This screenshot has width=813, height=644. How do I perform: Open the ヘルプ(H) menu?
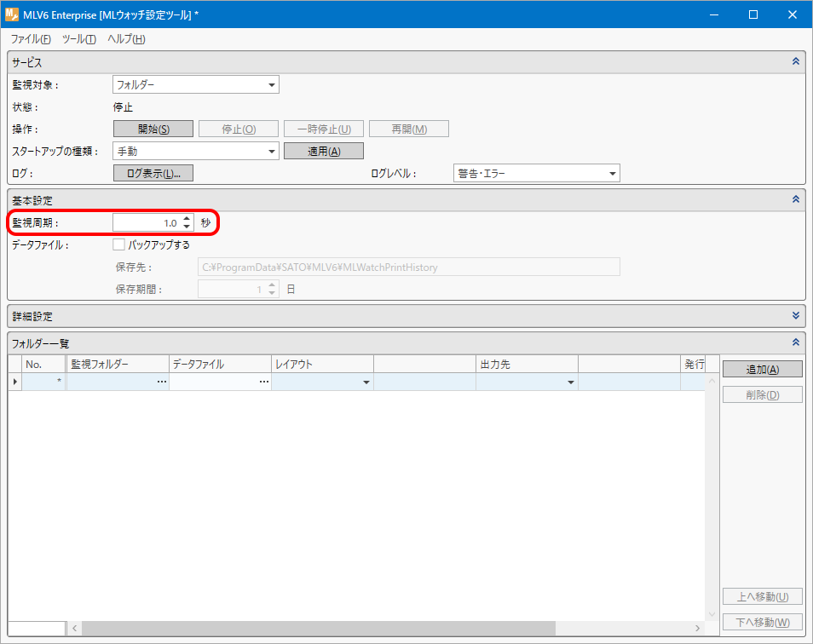coord(126,39)
